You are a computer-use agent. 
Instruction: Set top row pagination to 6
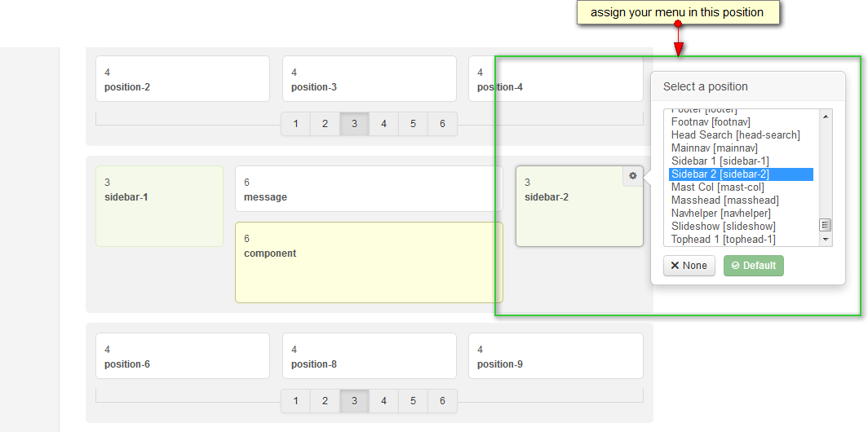click(442, 124)
